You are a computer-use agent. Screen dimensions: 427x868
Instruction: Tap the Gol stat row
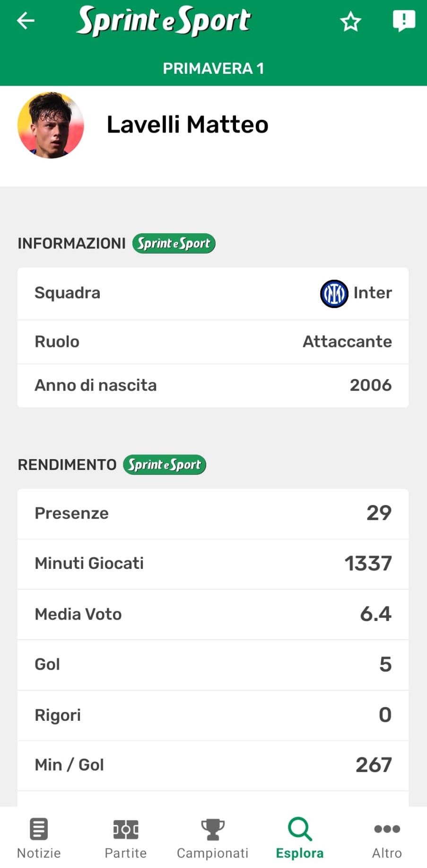213,664
